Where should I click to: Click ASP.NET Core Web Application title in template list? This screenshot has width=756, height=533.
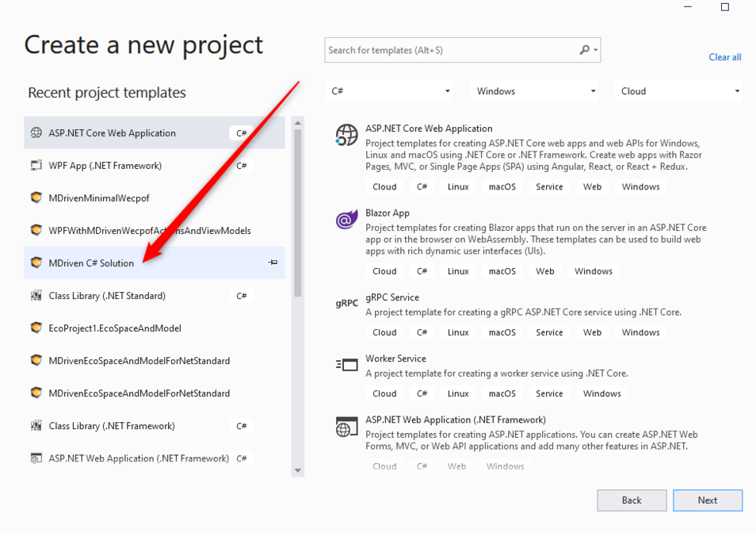pyautogui.click(x=429, y=128)
